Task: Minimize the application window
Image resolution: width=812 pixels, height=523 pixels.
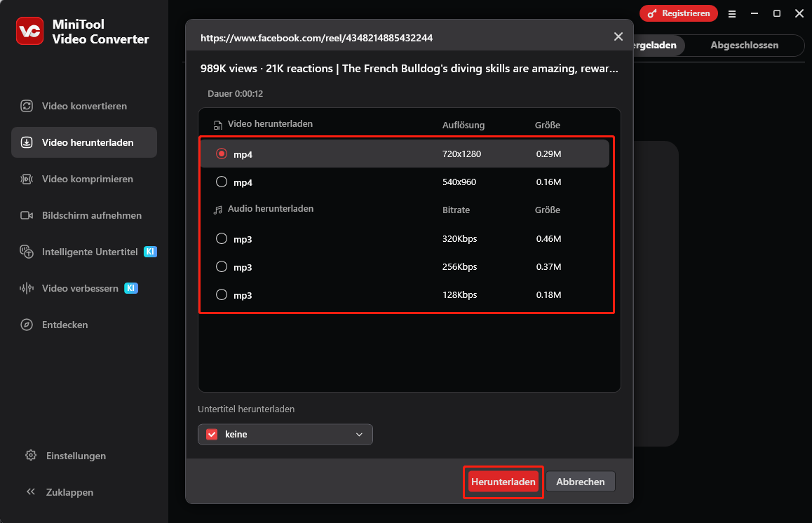Action: [x=755, y=13]
